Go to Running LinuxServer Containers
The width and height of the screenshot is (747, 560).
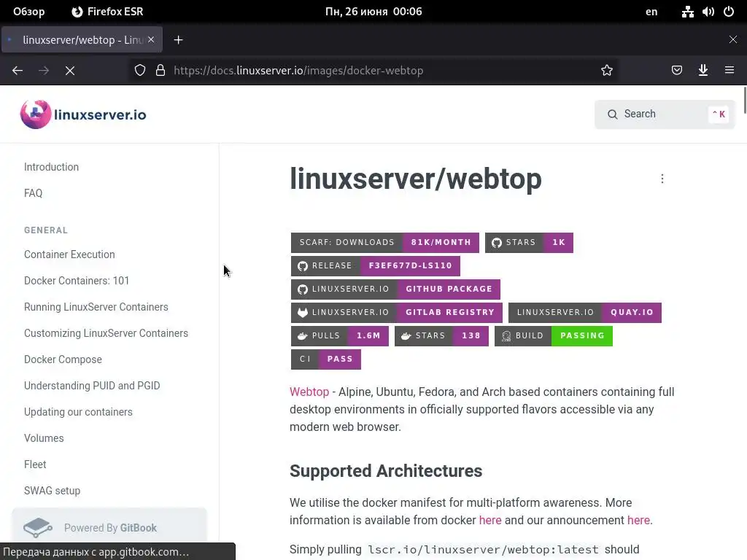click(96, 307)
